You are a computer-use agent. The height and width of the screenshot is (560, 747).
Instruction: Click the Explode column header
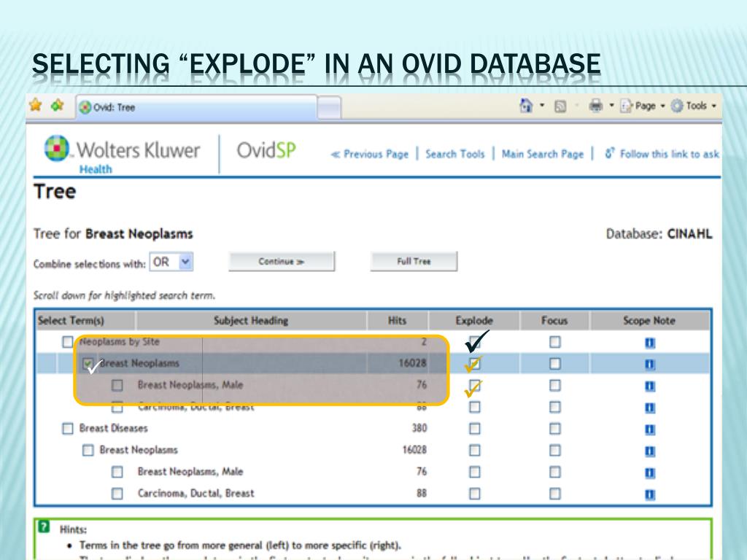[474, 321]
